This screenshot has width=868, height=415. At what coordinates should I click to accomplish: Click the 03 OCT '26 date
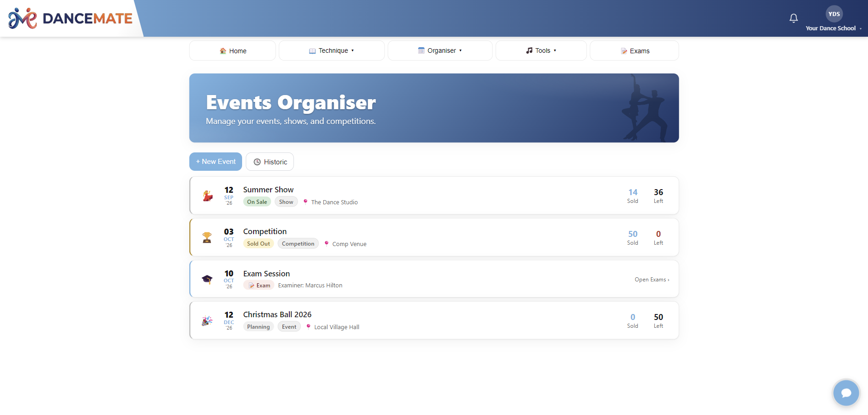229,237
